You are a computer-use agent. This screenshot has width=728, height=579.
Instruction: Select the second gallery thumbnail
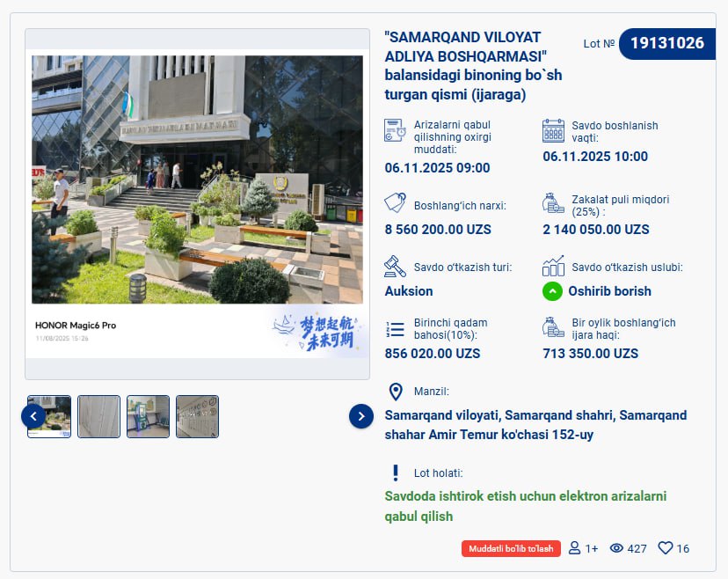(98, 416)
